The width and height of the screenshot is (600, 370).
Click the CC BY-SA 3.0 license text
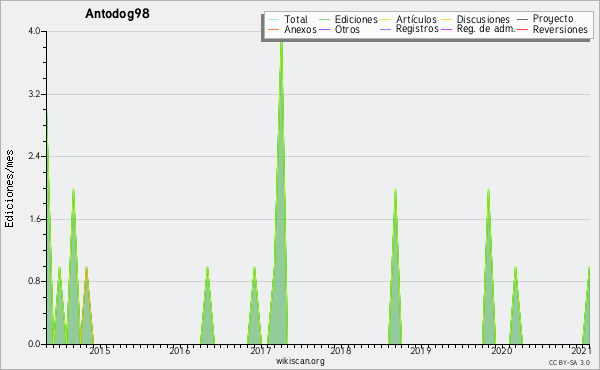pyautogui.click(x=569, y=363)
